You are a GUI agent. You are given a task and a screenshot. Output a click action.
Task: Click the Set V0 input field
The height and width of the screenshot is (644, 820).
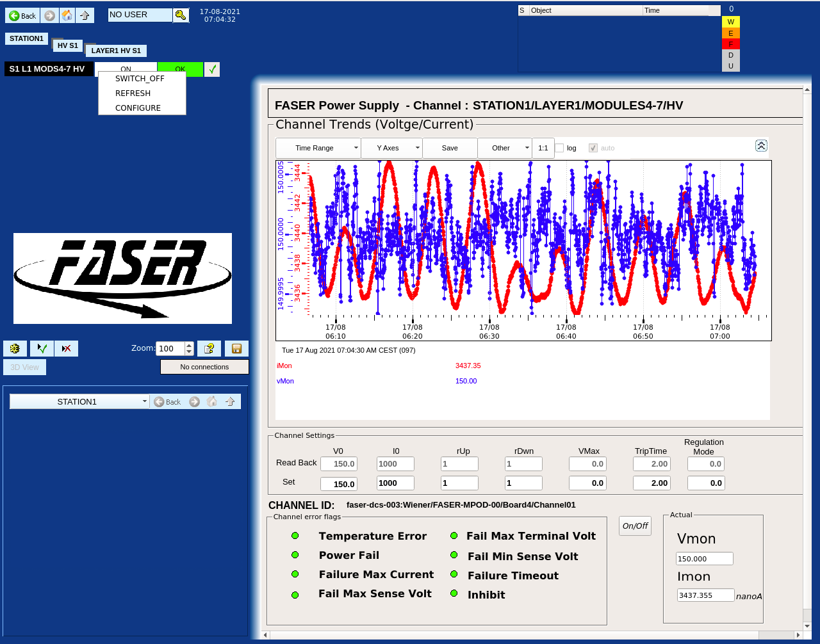[x=338, y=483]
